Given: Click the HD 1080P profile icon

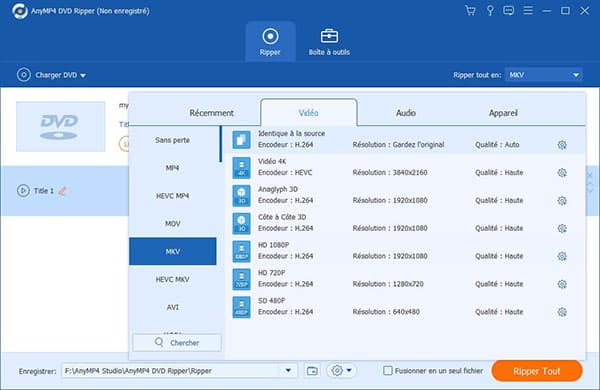Looking at the screenshot, I should click(241, 251).
